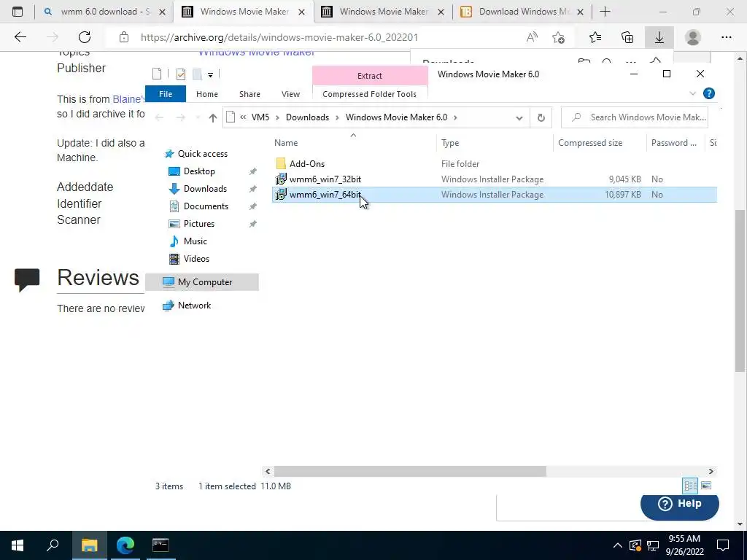Open Edge Settings and more menu
Image resolution: width=747 pixels, height=560 pixels.
tap(726, 37)
